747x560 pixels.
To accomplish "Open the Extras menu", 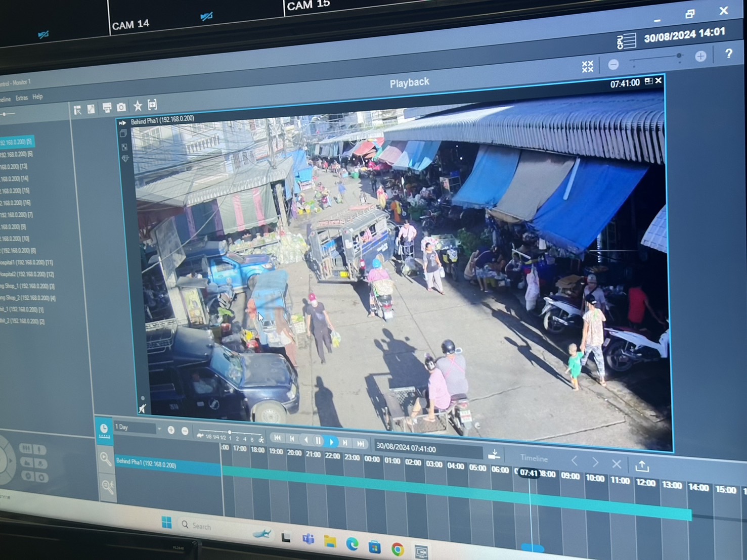I will [22, 98].
